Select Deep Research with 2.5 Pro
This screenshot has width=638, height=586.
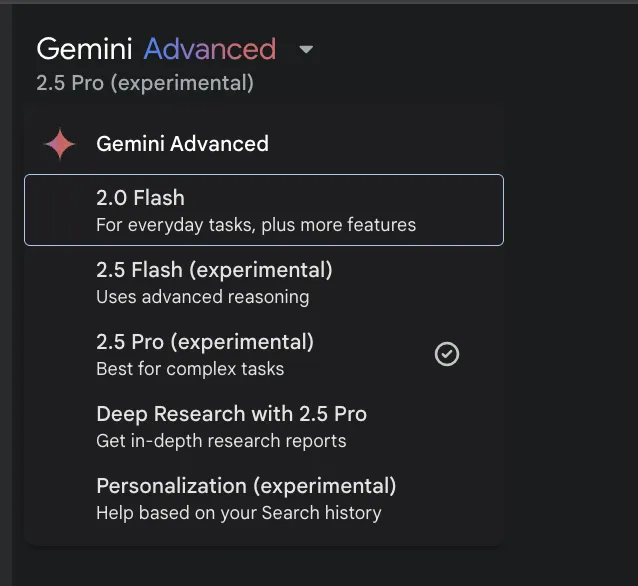click(264, 426)
